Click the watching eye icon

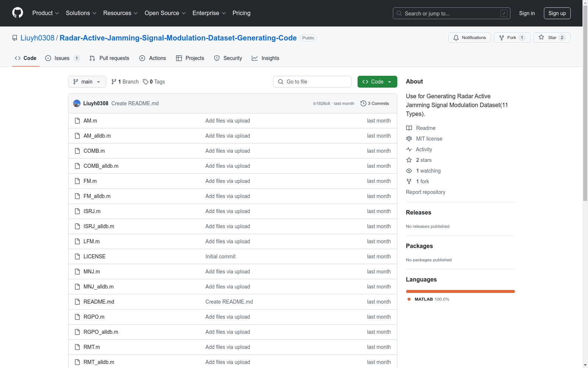[x=409, y=171]
